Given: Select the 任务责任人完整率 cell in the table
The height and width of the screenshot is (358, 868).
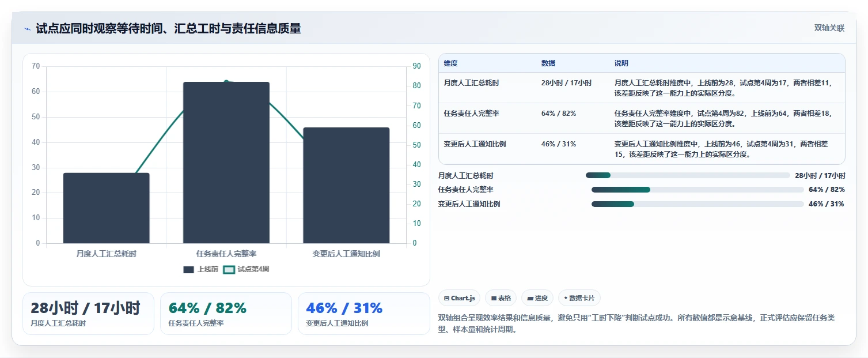Looking at the screenshot, I should pyautogui.click(x=471, y=114).
